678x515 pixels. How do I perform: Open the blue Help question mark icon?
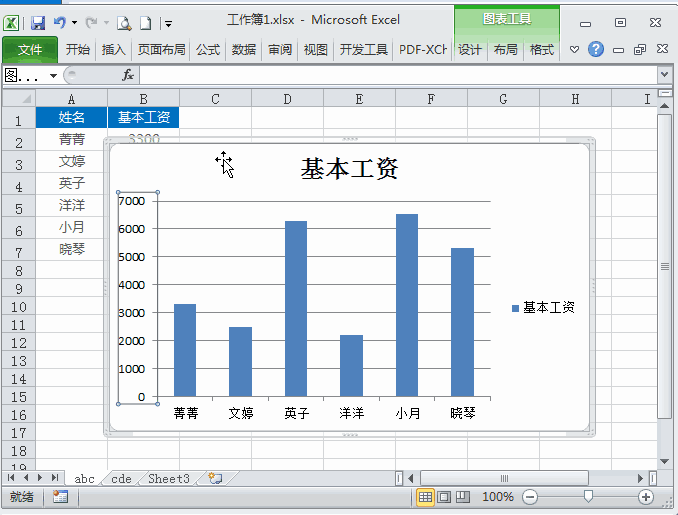click(595, 49)
